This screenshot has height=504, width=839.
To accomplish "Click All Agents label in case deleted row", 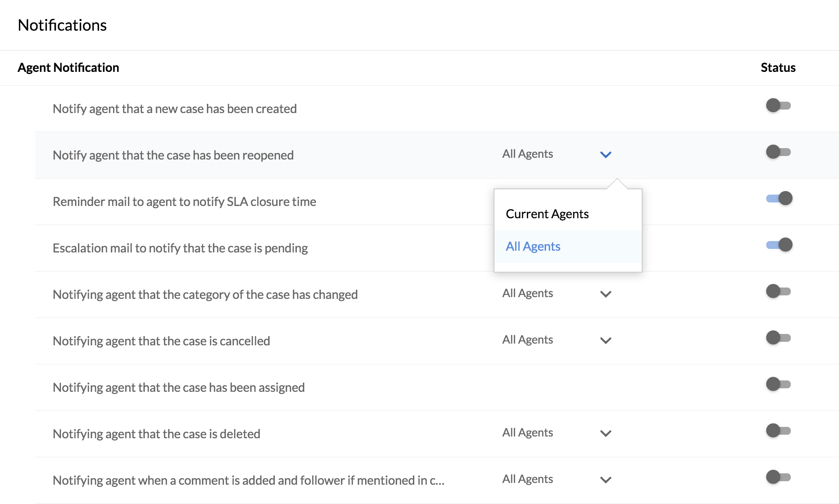I will pos(528,433).
